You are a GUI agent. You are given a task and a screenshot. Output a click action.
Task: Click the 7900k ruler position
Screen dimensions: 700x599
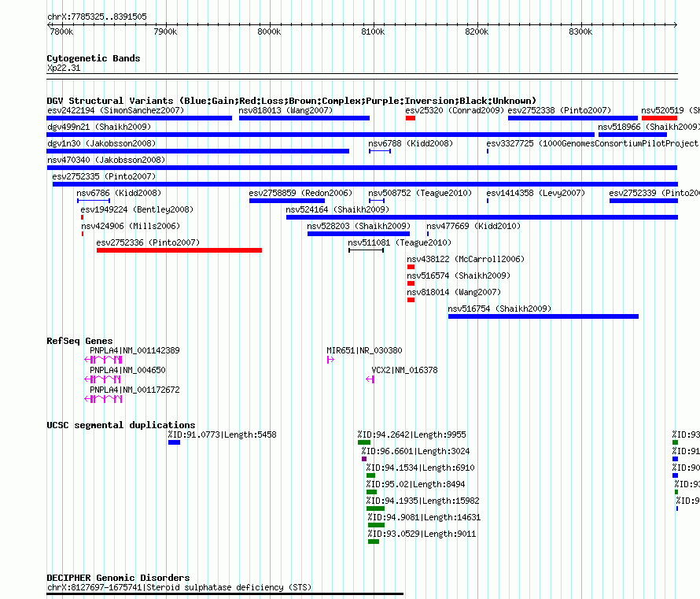pos(166,31)
